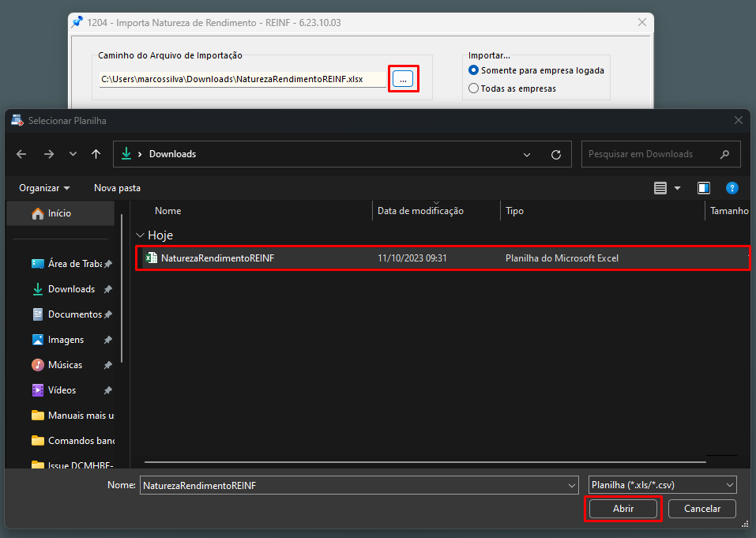
Task: Click the Cancelar button
Action: tap(702, 509)
